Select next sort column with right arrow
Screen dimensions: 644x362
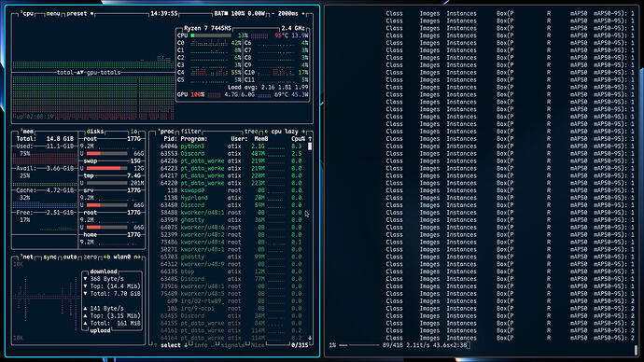click(x=303, y=132)
